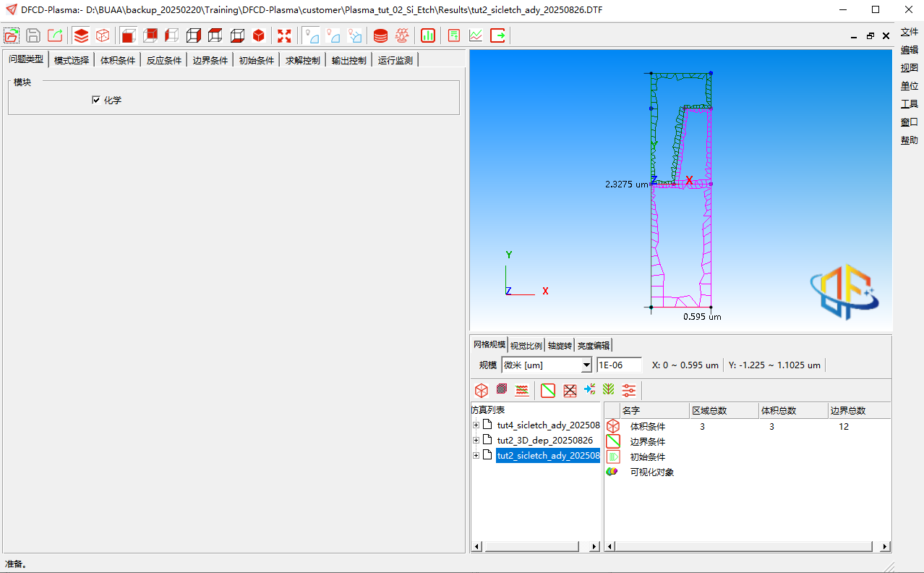Click the 1E-06 scale input field

pyautogui.click(x=619, y=365)
